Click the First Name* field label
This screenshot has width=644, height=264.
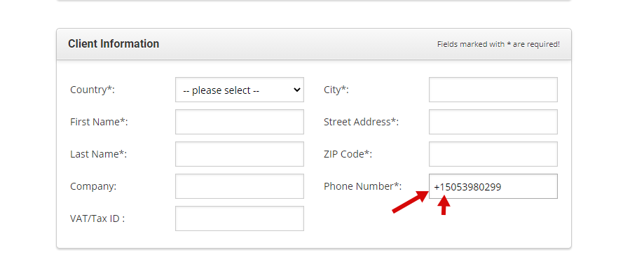click(99, 122)
